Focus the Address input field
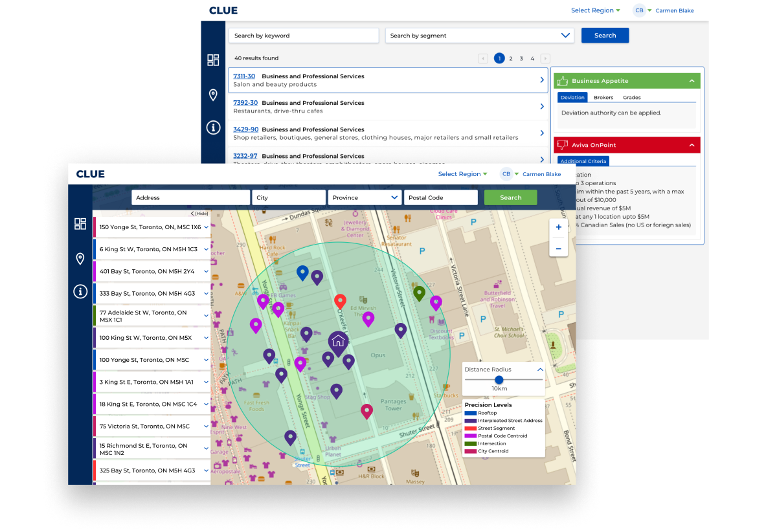Image resolution: width=777 pixels, height=532 pixels. point(190,197)
